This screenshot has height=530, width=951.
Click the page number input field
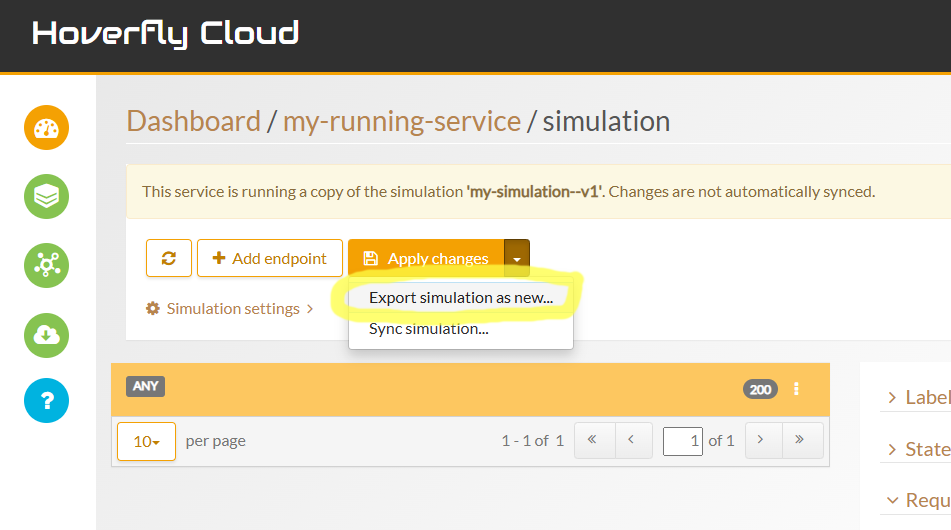click(682, 441)
